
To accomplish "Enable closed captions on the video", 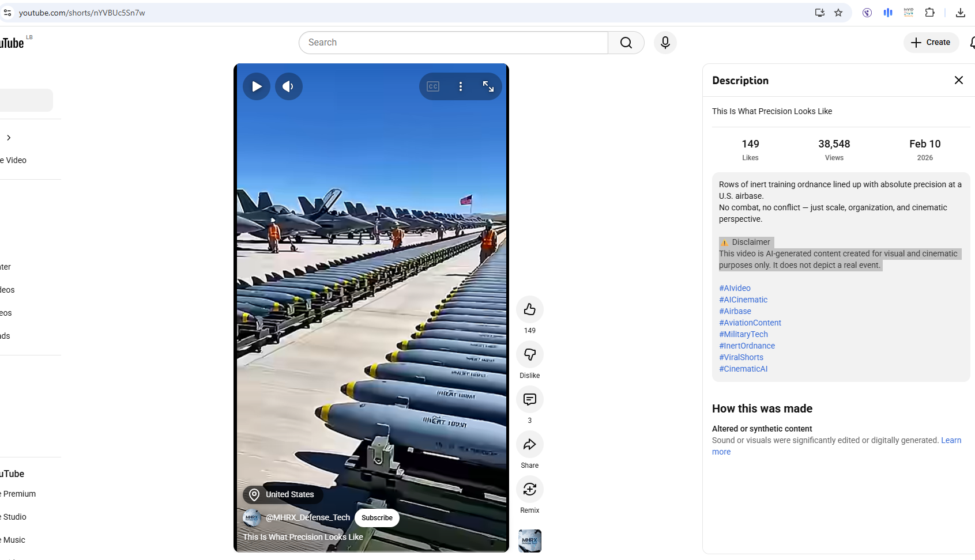I will pyautogui.click(x=432, y=86).
